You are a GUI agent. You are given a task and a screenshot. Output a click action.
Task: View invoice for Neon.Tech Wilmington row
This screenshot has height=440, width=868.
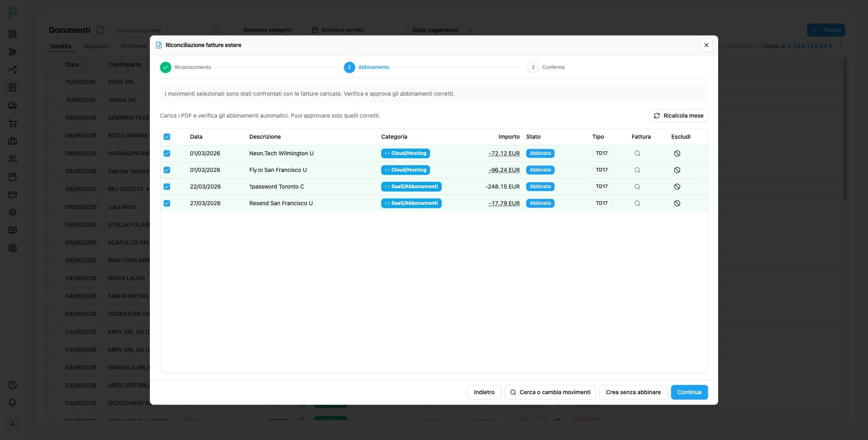(x=637, y=153)
